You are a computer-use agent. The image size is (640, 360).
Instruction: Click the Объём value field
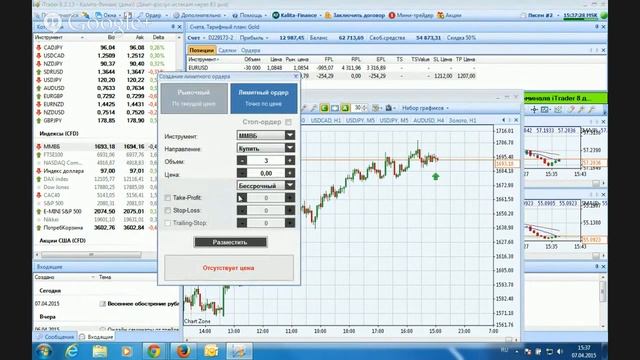pyautogui.click(x=266, y=161)
